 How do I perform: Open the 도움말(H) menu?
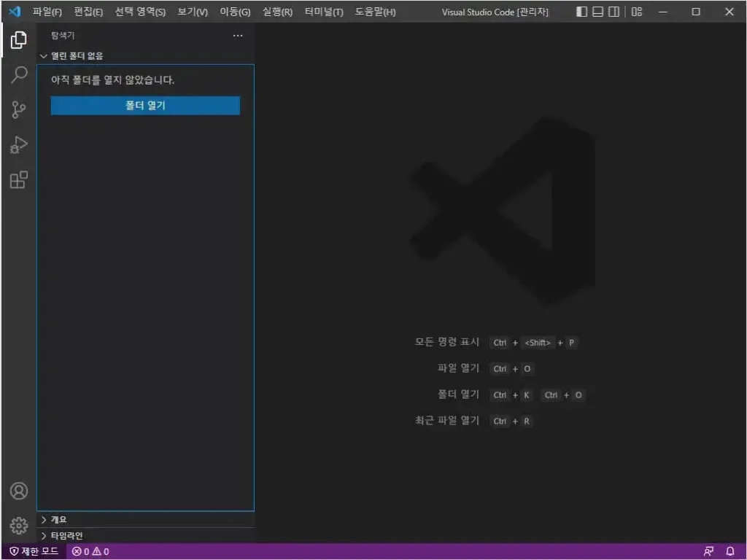(376, 12)
